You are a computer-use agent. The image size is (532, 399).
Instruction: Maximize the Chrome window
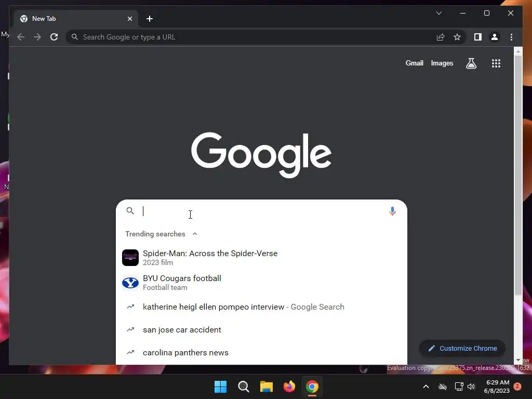point(486,13)
